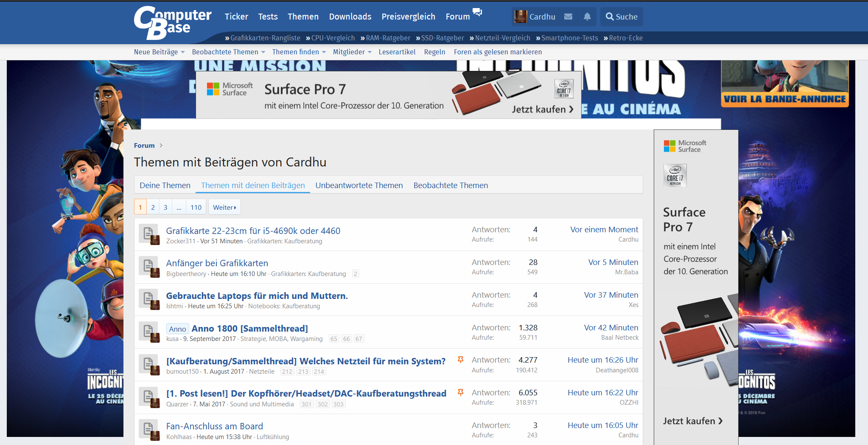The image size is (868, 445).
Task: Open thread Grafikkarte 22-23cm für i5-4690k
Action: (x=253, y=231)
